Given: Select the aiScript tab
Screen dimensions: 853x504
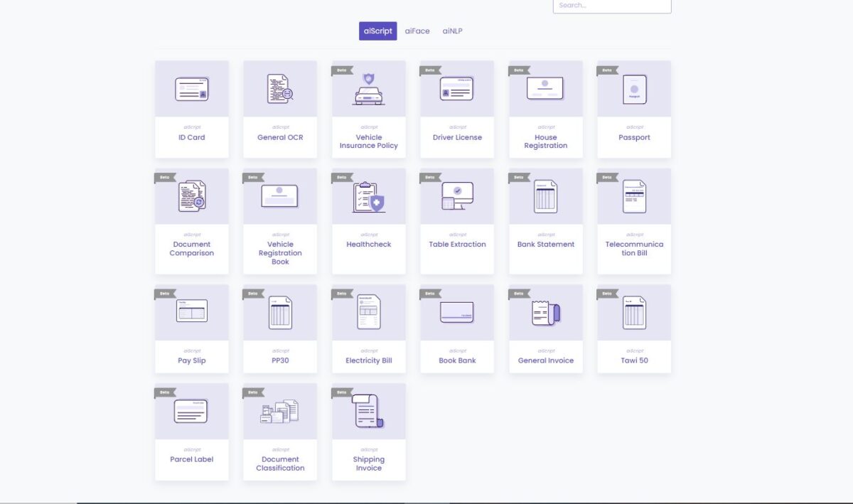Looking at the screenshot, I should point(377,31).
